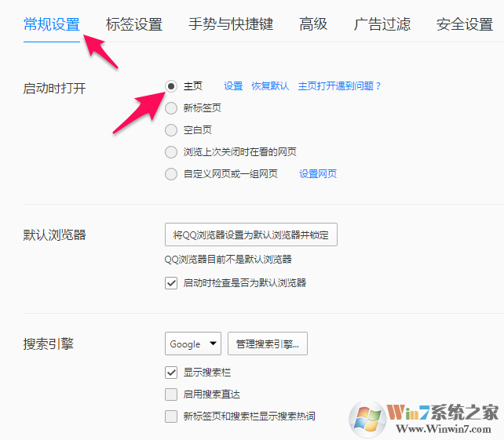Open the 主页打开遇到问题？ help link
504x440 pixels.
339,86
